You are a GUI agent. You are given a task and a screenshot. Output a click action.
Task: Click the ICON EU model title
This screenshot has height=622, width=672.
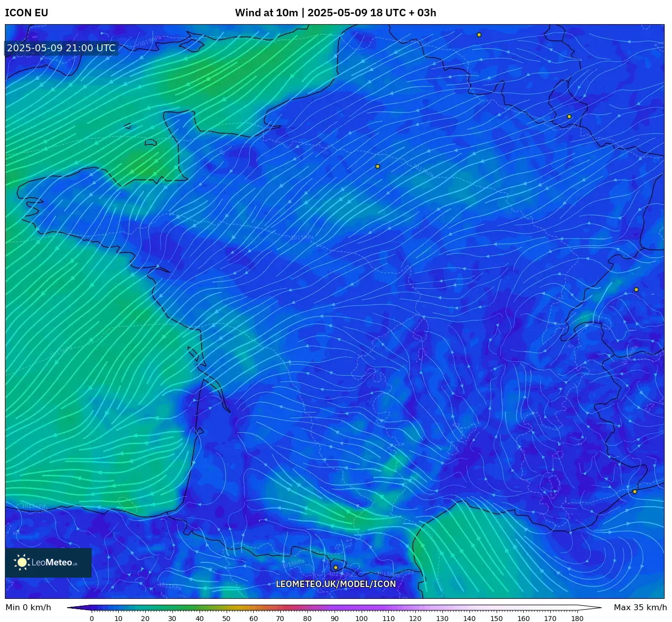pyautogui.click(x=27, y=13)
